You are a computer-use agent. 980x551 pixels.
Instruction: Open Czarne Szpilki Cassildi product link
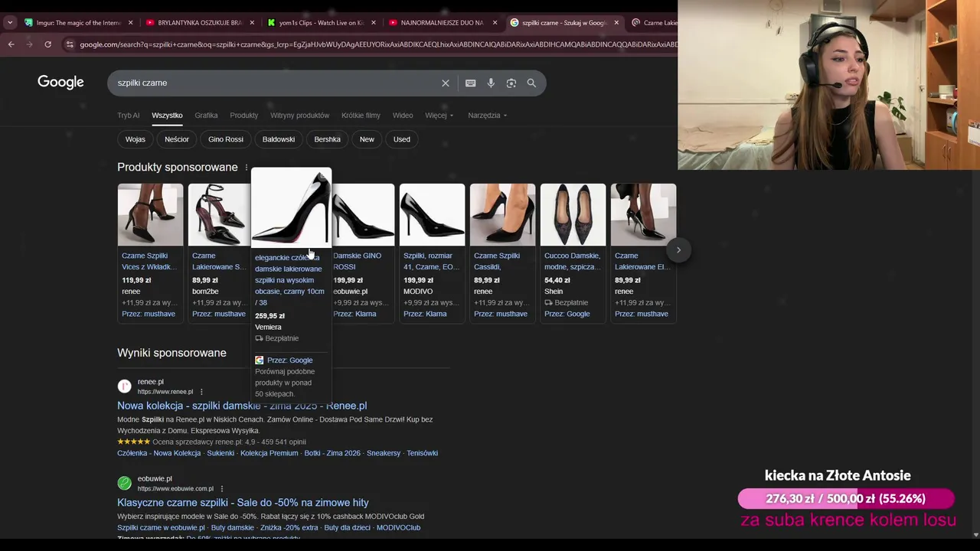pos(497,261)
